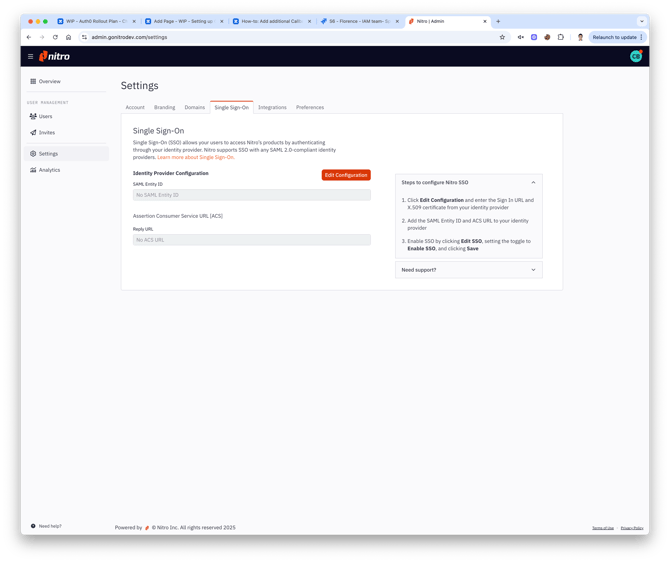The width and height of the screenshot is (670, 562).
Task: Switch to the Branding tab
Action: click(x=164, y=107)
